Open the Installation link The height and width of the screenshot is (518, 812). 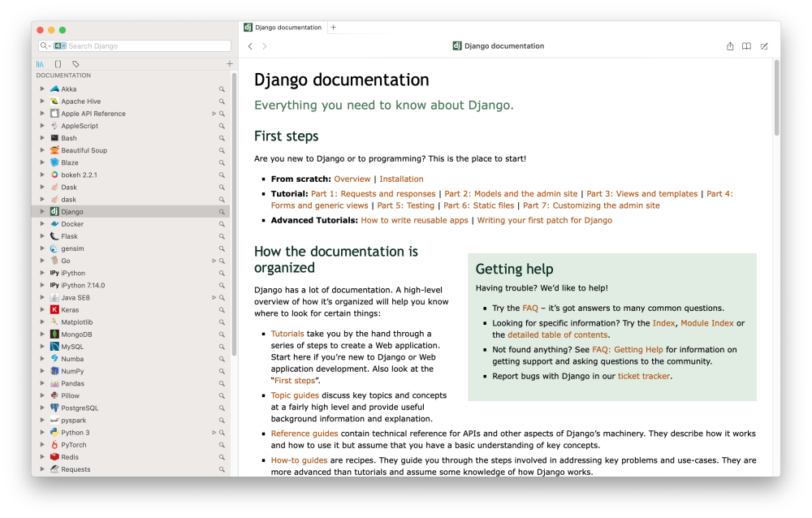point(401,179)
